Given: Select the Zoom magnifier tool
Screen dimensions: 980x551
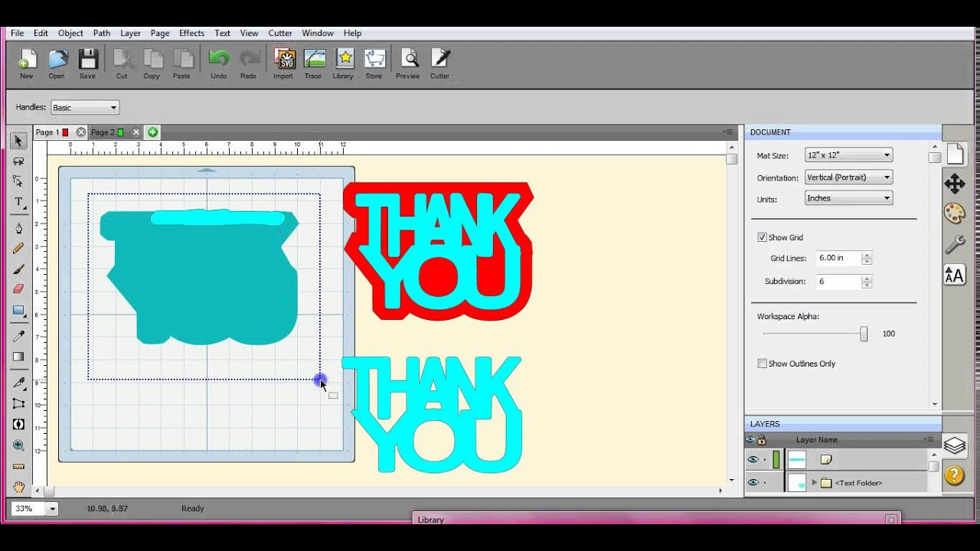Looking at the screenshot, I should click(x=19, y=445).
